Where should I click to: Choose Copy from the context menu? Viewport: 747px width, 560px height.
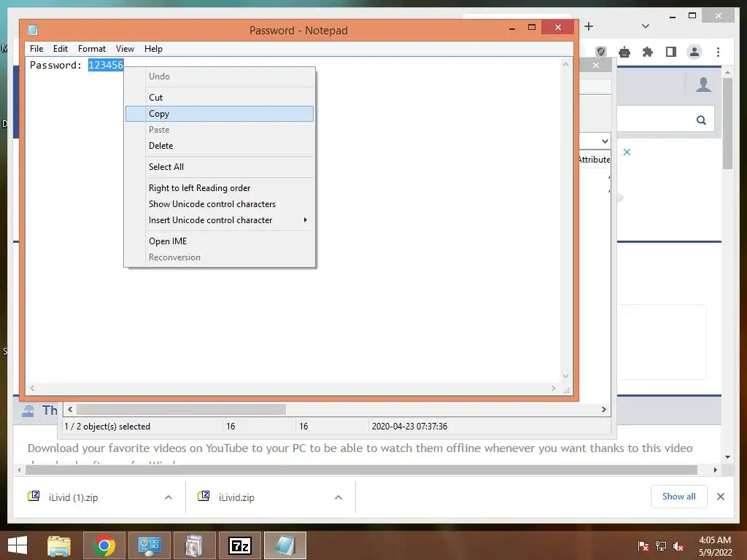click(x=219, y=114)
